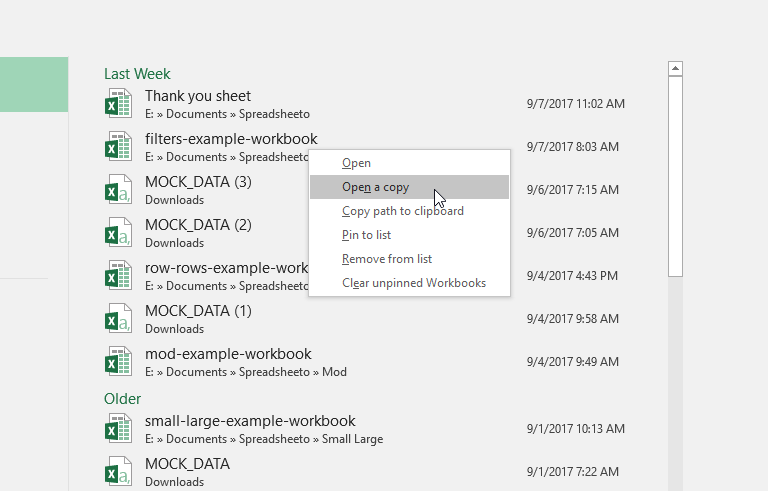
Task: Click the Thank you sheet Excel icon
Action: (x=118, y=103)
